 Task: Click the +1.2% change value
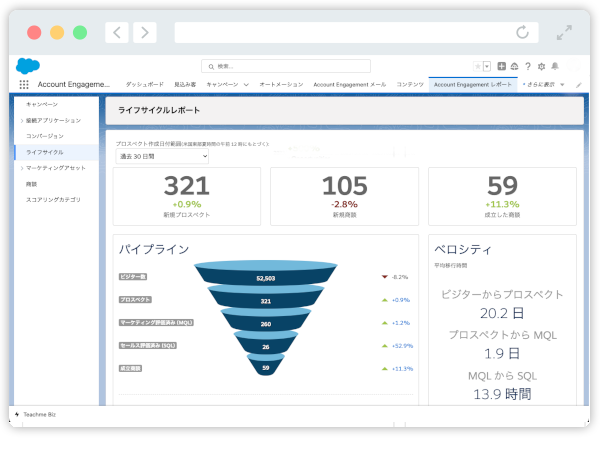(x=401, y=323)
